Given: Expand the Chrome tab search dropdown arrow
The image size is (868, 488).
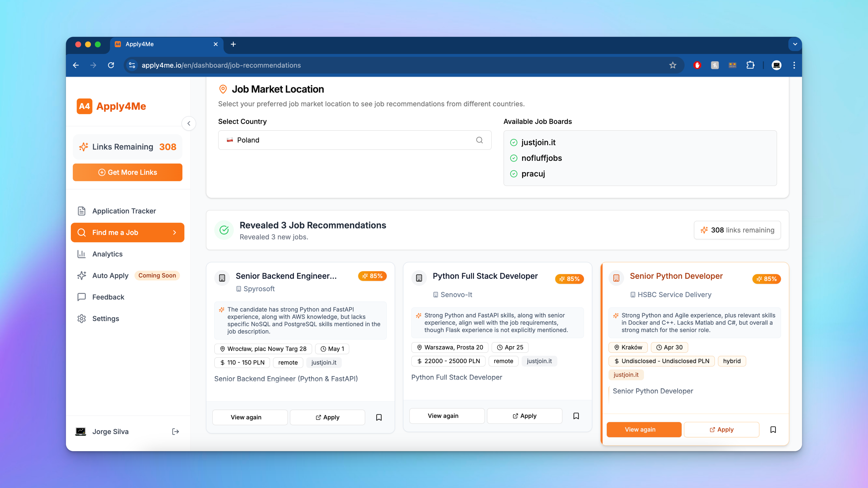Looking at the screenshot, I should click(x=795, y=44).
